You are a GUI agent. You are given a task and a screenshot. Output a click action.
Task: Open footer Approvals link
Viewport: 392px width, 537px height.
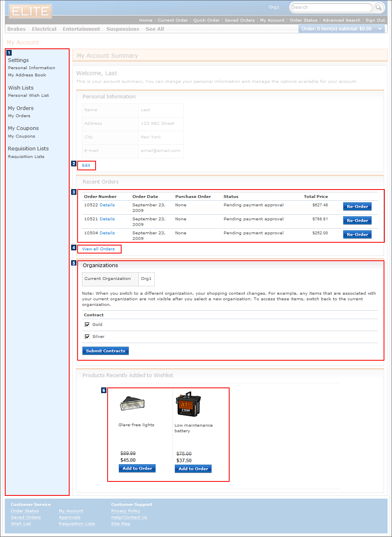70,517
